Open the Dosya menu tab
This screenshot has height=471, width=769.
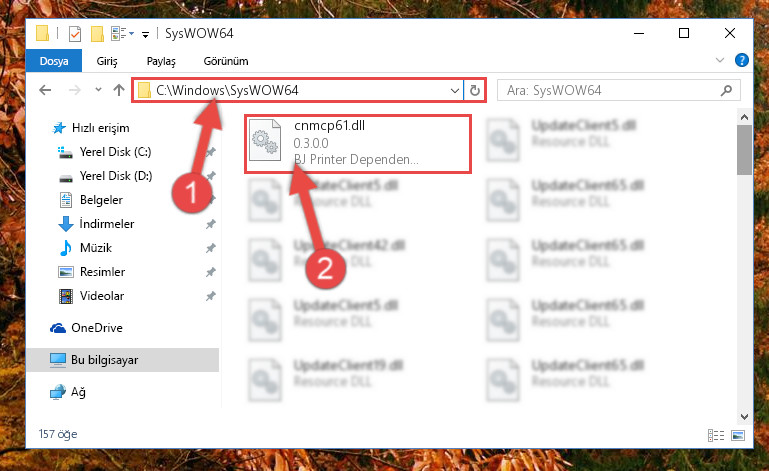coord(54,61)
